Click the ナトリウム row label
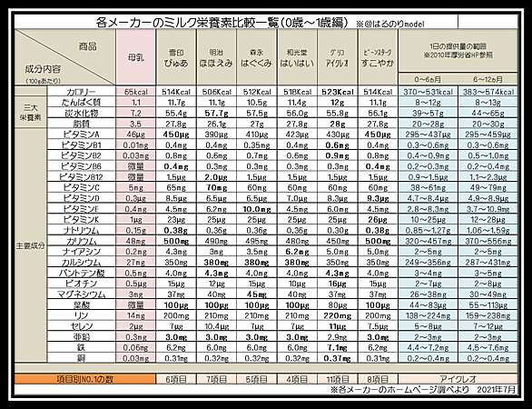The height and width of the screenshot is (409, 532). tap(82, 230)
